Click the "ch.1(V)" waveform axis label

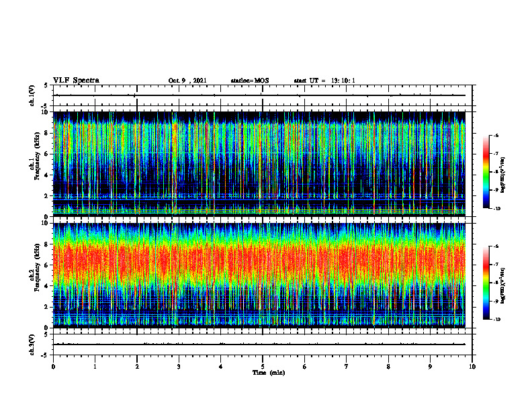point(32,95)
